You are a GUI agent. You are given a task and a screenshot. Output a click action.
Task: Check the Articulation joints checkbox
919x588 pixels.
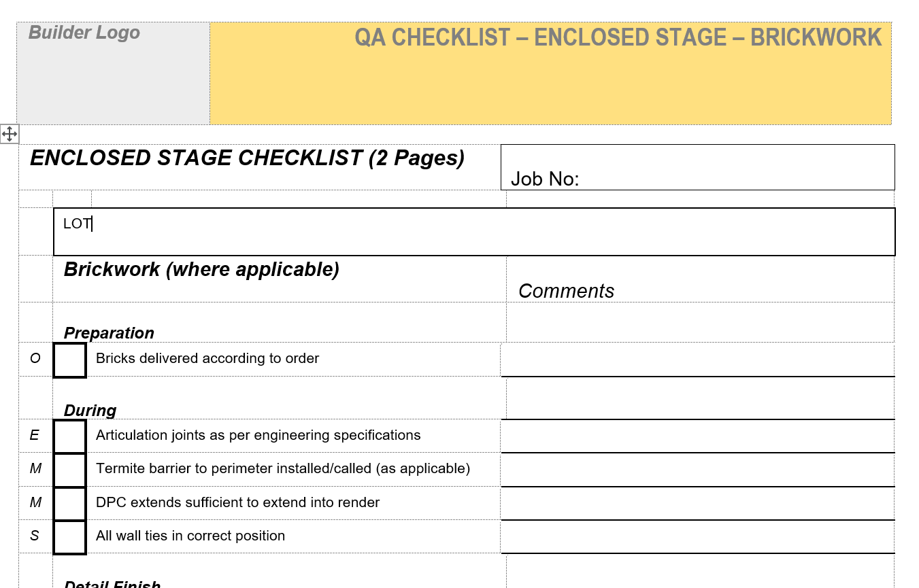(x=69, y=436)
